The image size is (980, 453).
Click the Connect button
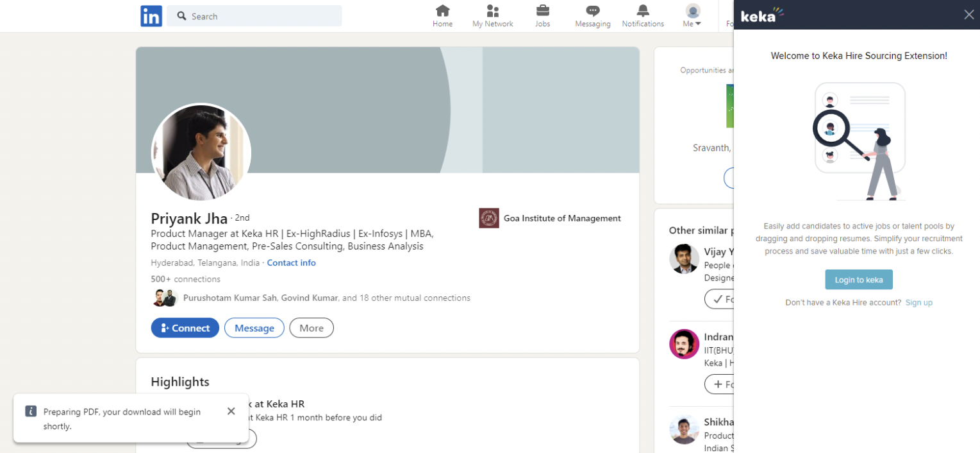click(x=185, y=328)
